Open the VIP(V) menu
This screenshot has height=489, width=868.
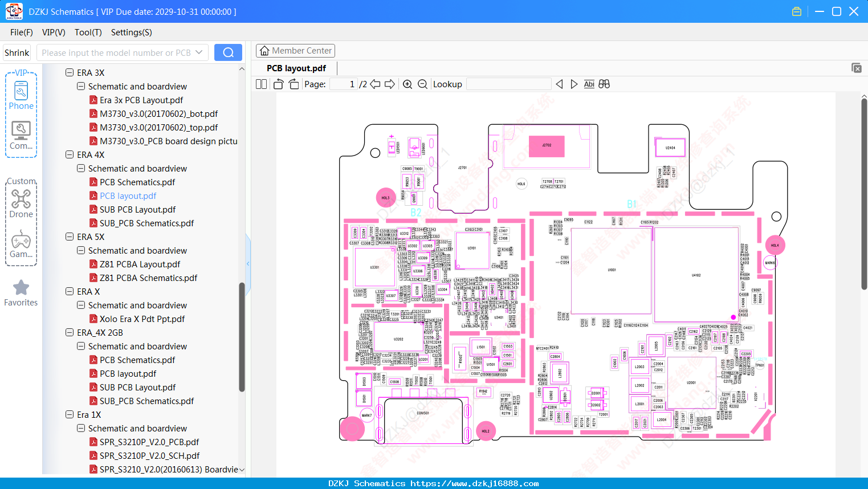tap(54, 32)
